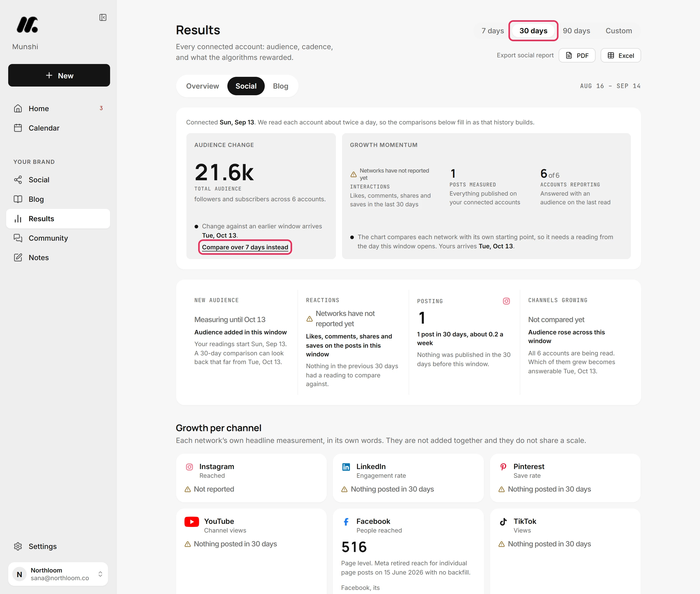Open Community page
Image resolution: width=700 pixels, height=594 pixels.
click(58, 238)
